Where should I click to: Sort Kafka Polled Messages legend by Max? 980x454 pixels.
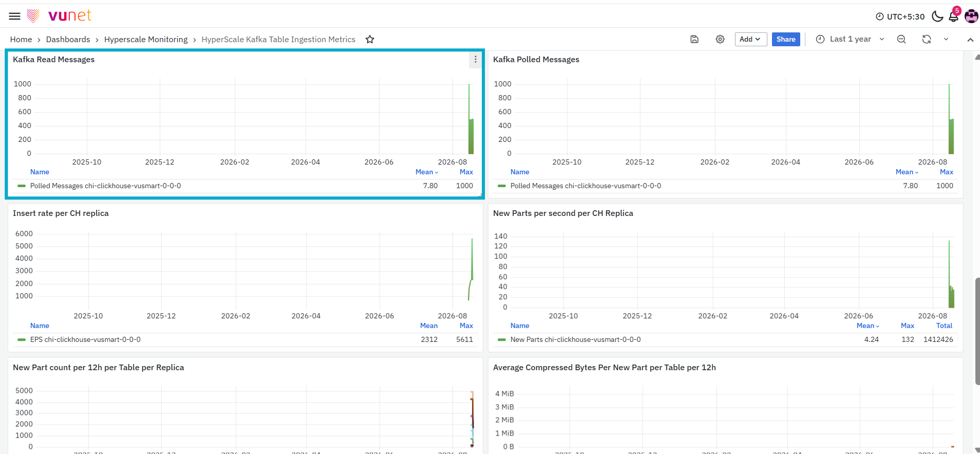(x=947, y=172)
